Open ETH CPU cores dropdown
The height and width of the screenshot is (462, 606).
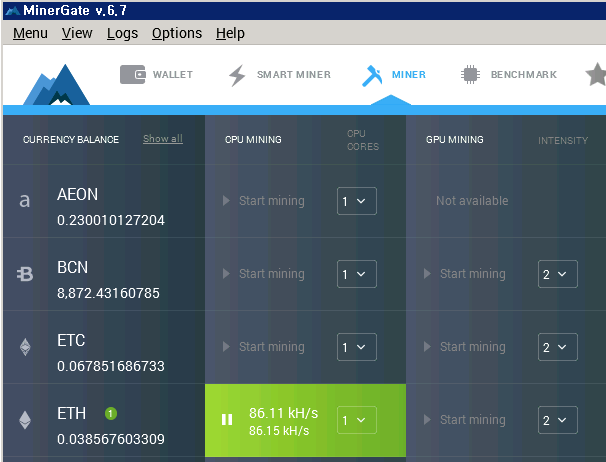(357, 420)
